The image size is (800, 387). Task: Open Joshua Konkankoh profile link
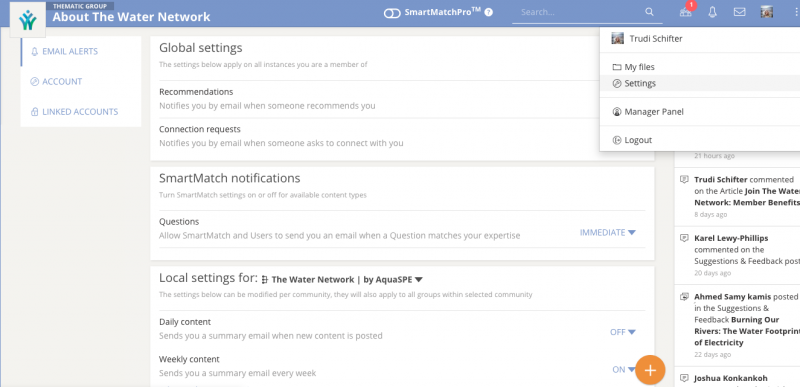point(731,378)
